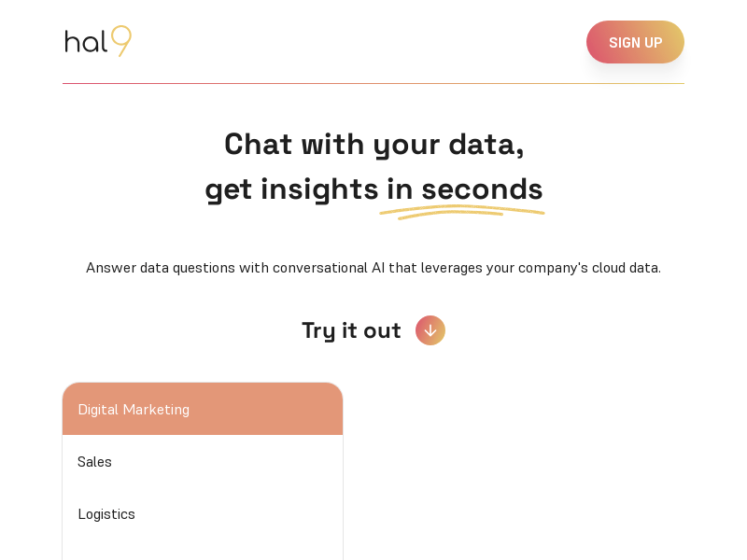Click the gradient divider line below header
This screenshot has height=560, width=747.
coord(373,83)
